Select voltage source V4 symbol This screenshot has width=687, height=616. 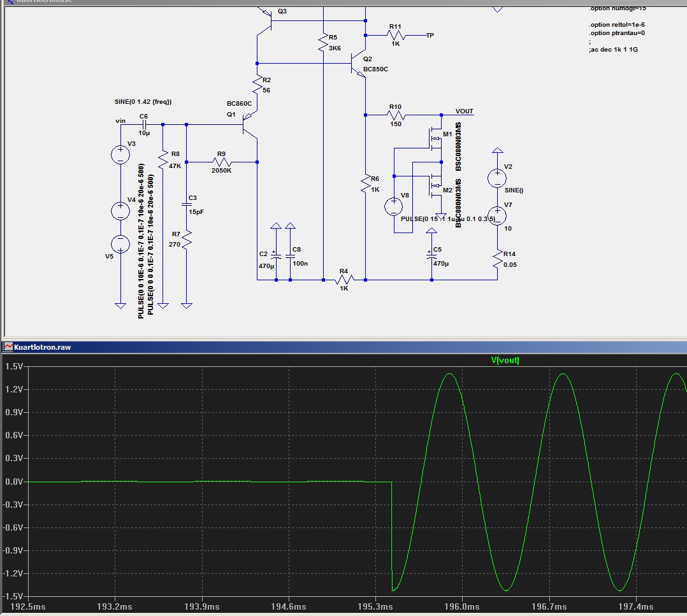coord(120,211)
